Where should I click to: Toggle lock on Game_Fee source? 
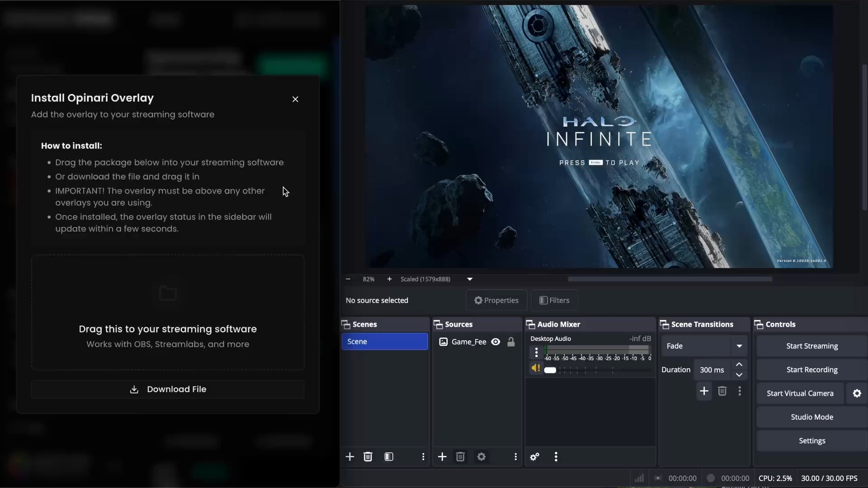point(511,342)
